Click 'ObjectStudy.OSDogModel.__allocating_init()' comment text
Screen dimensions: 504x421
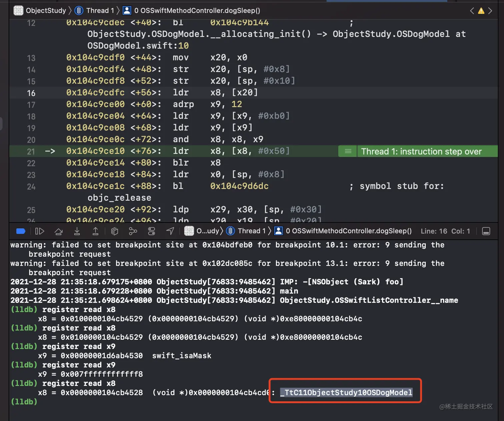tap(199, 34)
